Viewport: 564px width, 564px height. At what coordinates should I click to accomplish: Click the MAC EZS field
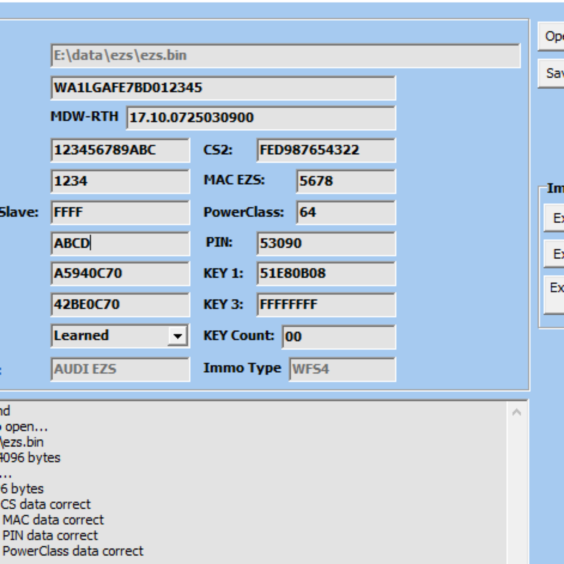click(346, 181)
